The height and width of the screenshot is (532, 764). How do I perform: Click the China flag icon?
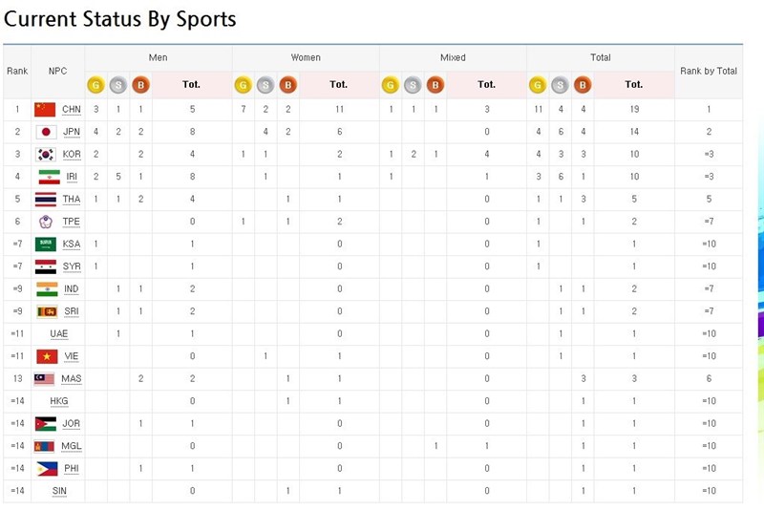click(x=46, y=110)
